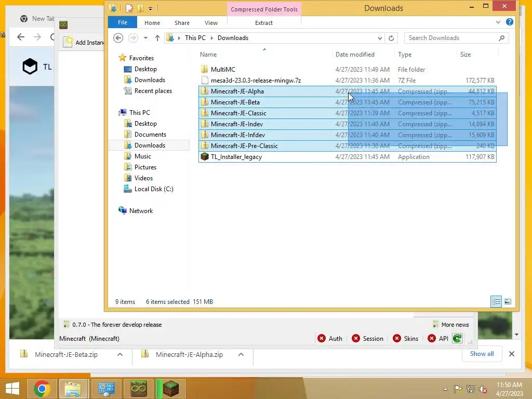Viewport: 532px width, 399px height.
Task: Go up one folder level
Action: click(157, 38)
